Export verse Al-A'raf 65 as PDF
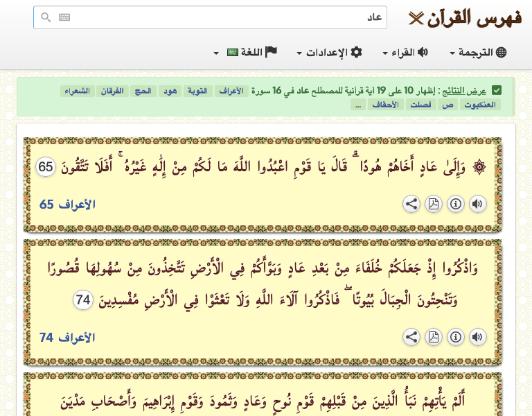 (433, 204)
